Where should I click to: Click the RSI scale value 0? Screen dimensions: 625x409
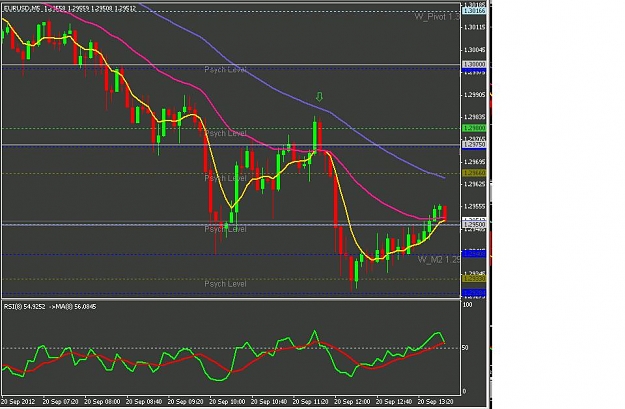[464, 391]
